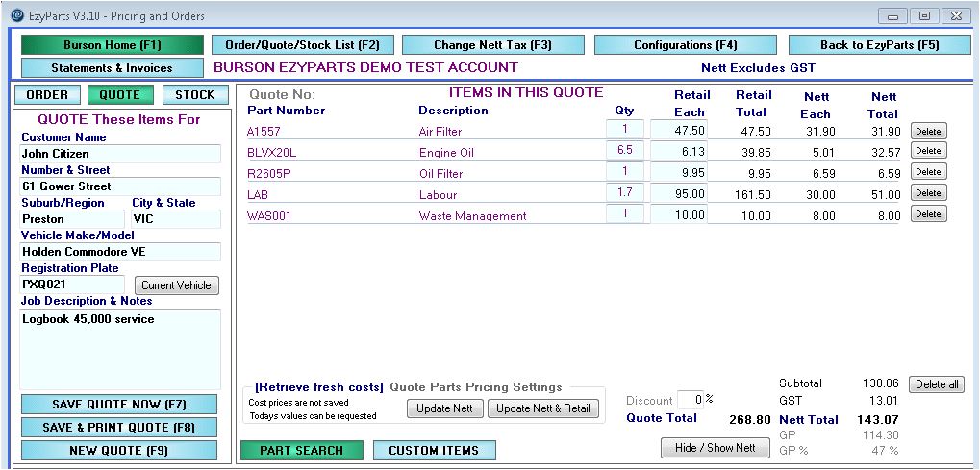Select part number A1557
This screenshot has width=980, height=470.
pos(263,132)
